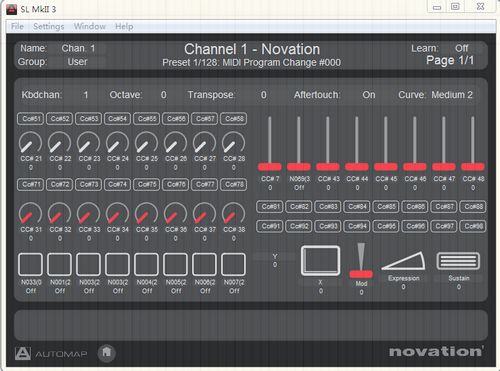Click the home icon beside the Automap logo

[x=107, y=352]
